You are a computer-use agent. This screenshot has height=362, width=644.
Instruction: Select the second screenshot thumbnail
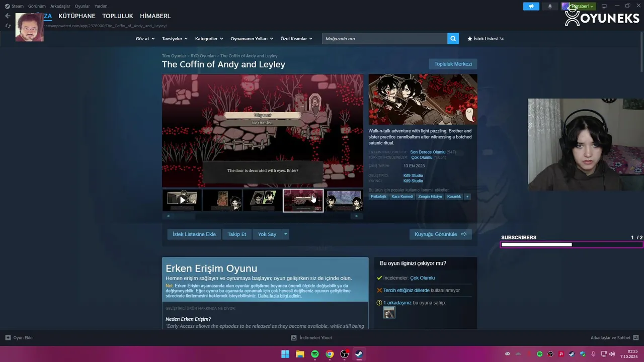(222, 200)
